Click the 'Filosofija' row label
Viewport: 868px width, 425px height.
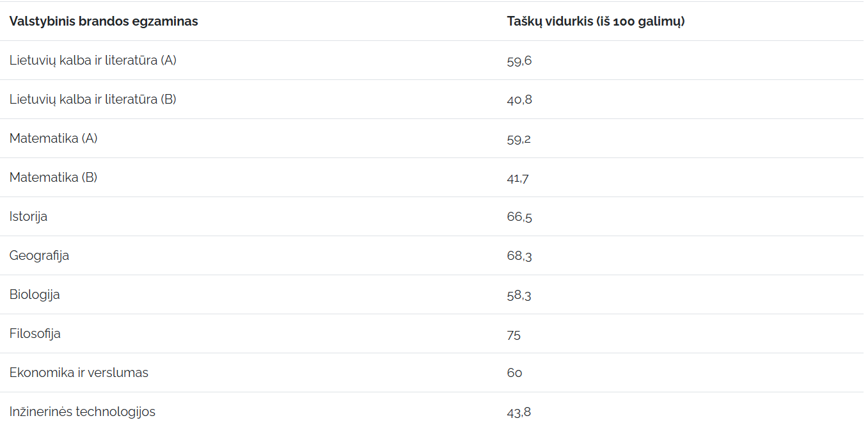(35, 333)
